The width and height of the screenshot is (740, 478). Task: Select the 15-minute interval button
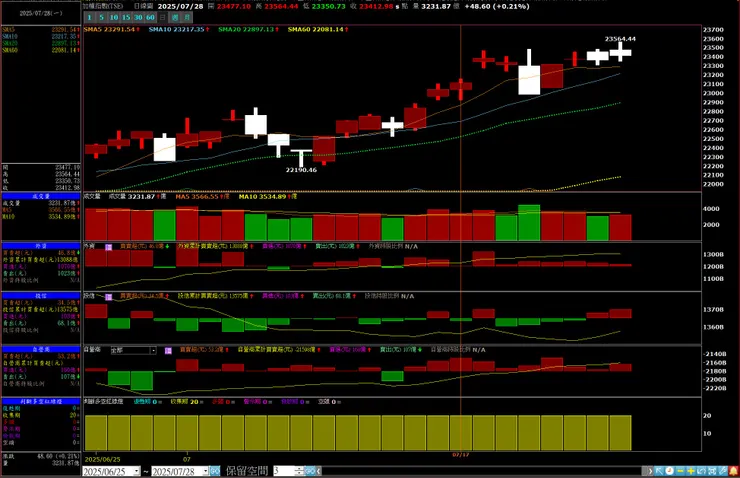[126, 17]
